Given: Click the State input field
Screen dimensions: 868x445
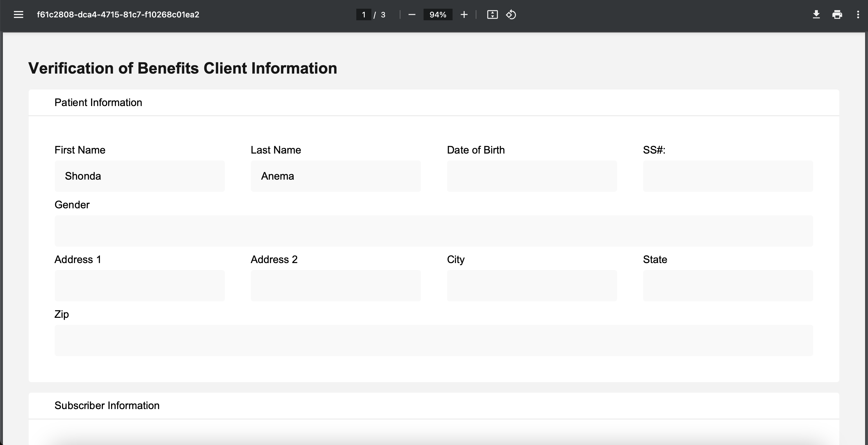Looking at the screenshot, I should tap(728, 285).
